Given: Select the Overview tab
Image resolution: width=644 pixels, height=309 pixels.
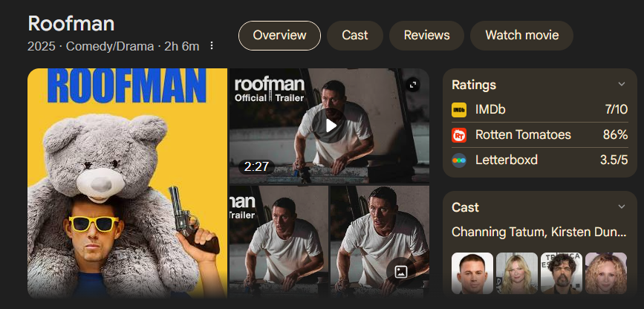Looking at the screenshot, I should [x=279, y=36].
